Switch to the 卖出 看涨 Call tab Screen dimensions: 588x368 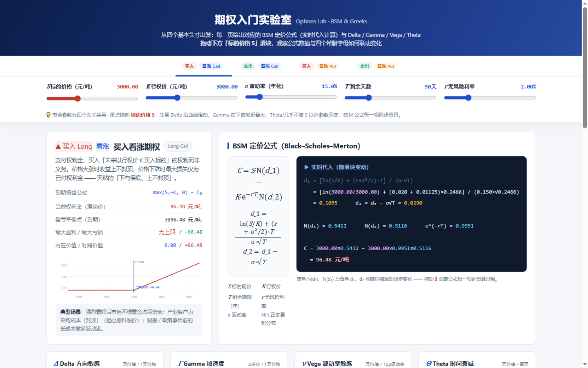[262, 66]
